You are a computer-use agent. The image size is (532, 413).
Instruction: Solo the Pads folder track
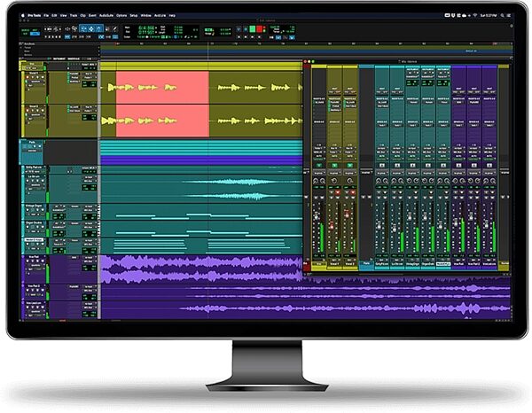(35, 146)
